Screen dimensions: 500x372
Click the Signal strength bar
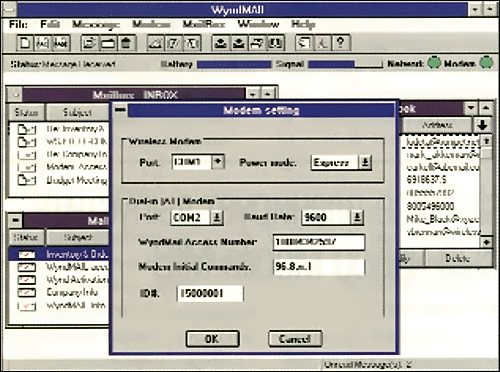(345, 64)
